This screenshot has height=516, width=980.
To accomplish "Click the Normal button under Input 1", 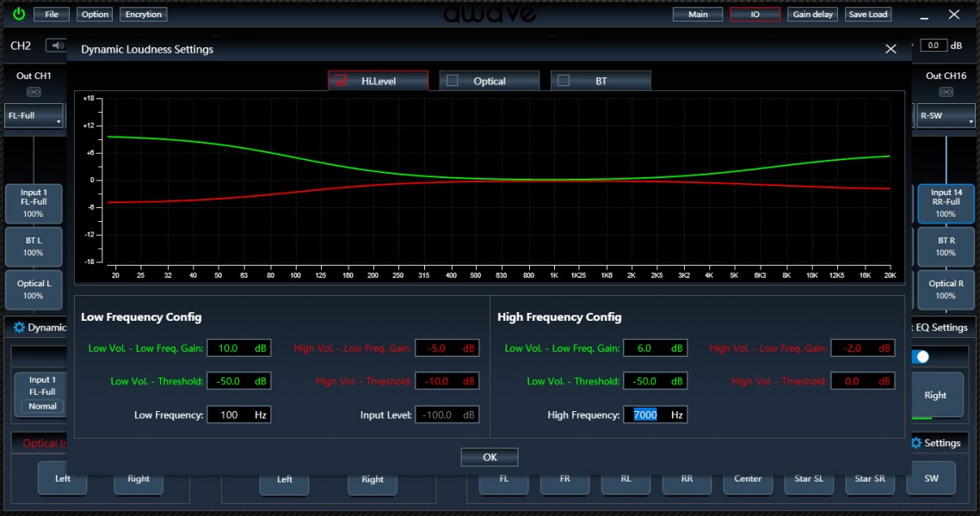I will pyautogui.click(x=42, y=406).
